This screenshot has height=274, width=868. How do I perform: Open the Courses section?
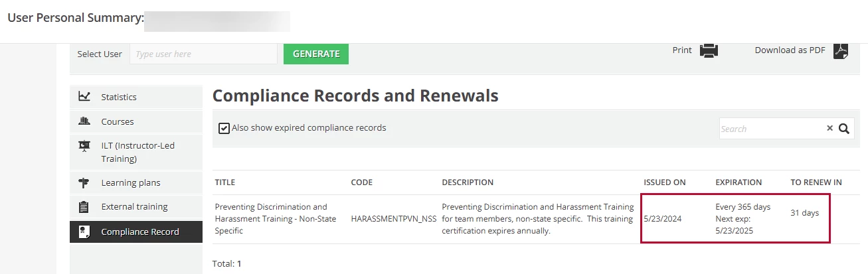point(118,121)
